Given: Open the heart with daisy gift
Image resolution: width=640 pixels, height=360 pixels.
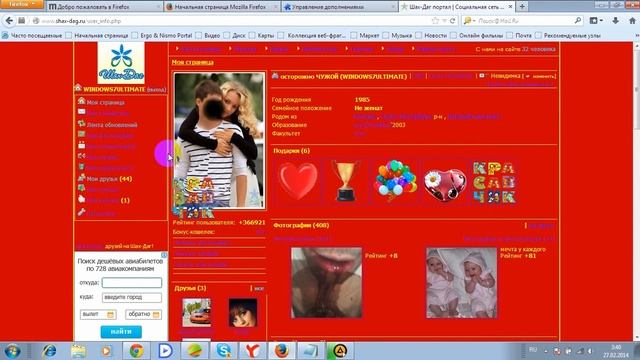Looking at the screenshot, I should (445, 184).
